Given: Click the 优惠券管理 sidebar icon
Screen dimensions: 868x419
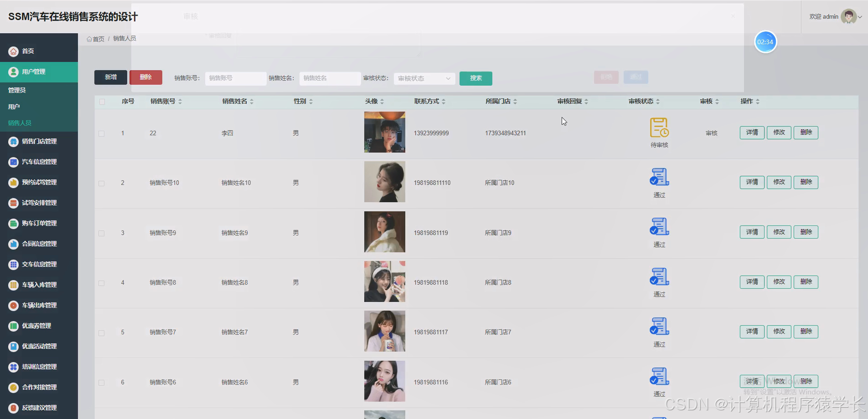Looking at the screenshot, I should pyautogui.click(x=14, y=326).
